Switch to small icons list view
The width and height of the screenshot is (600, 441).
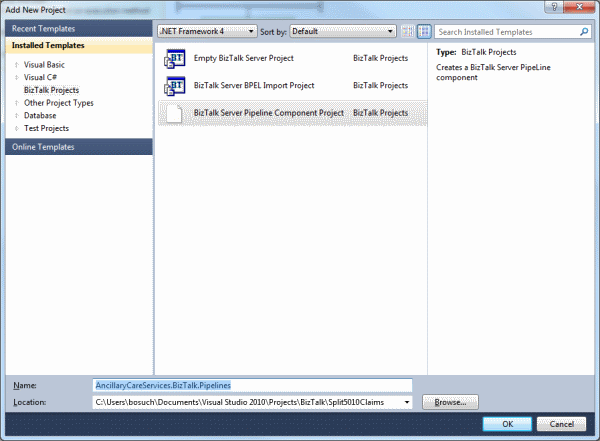pyautogui.click(x=407, y=32)
